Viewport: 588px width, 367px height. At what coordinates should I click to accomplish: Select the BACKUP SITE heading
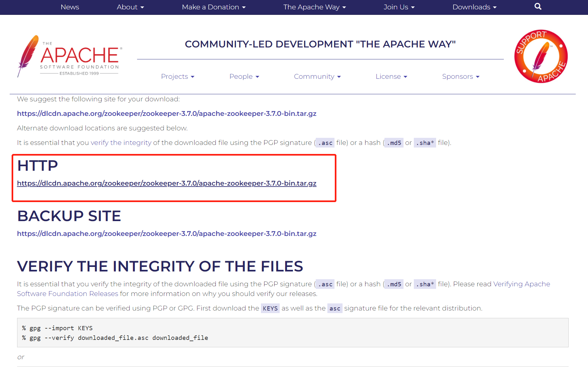tap(69, 216)
